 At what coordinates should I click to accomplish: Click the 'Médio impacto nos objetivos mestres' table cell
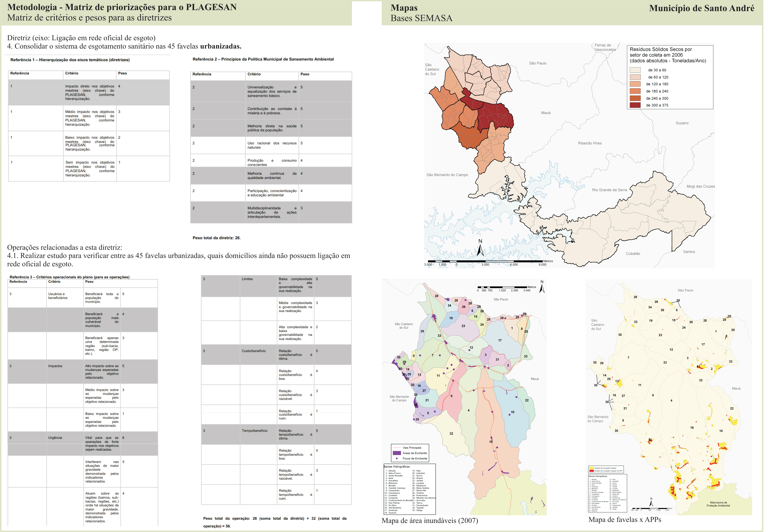coord(90,118)
